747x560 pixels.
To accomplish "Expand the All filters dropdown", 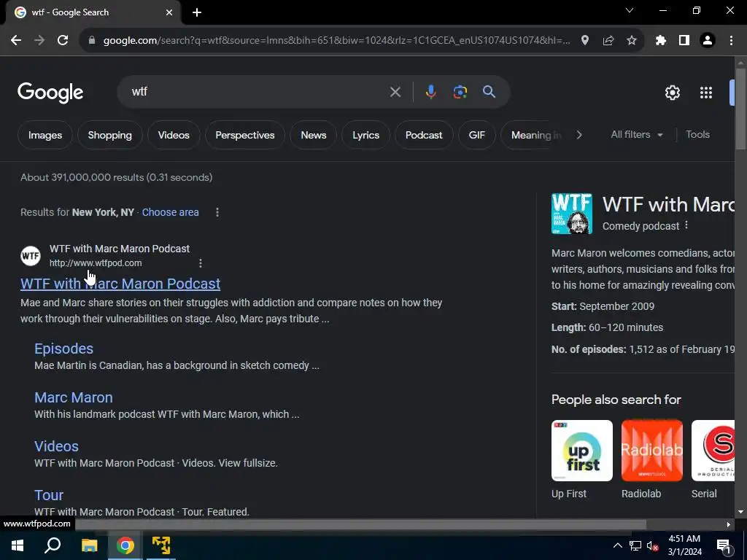I will click(637, 135).
